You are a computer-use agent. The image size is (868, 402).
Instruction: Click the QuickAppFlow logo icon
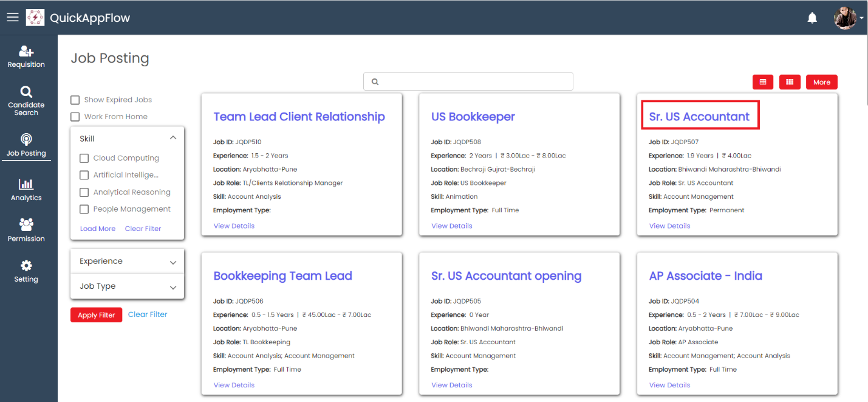click(35, 18)
